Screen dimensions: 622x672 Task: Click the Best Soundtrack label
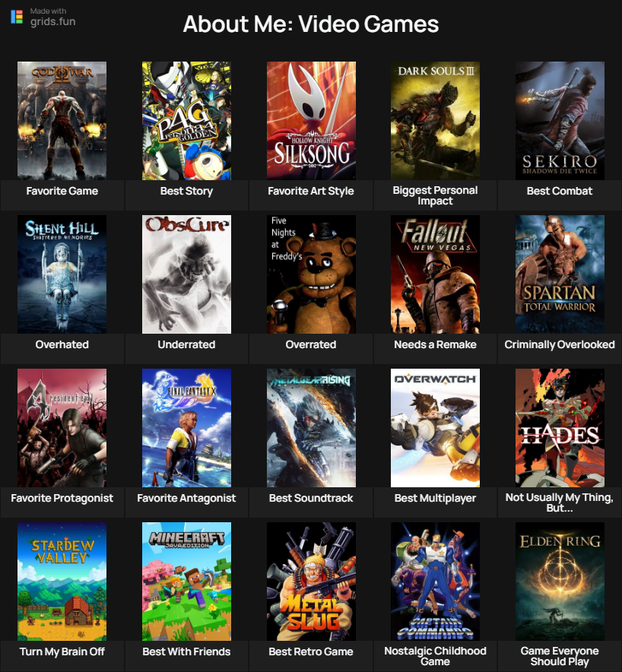(x=311, y=498)
